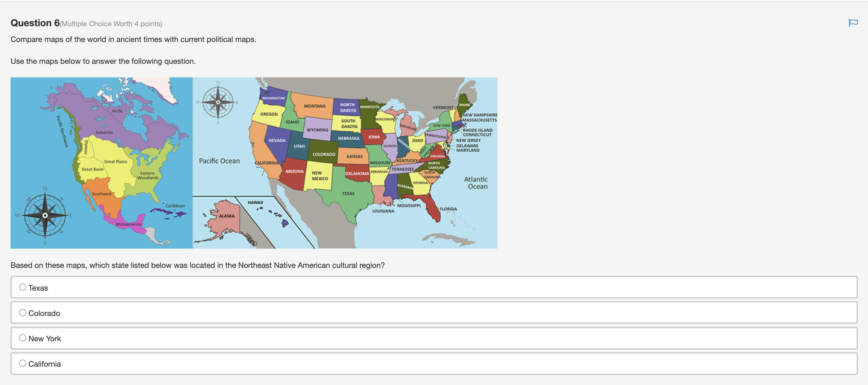868x385 pixels.
Task: Mark the California radio button
Action: click(23, 363)
